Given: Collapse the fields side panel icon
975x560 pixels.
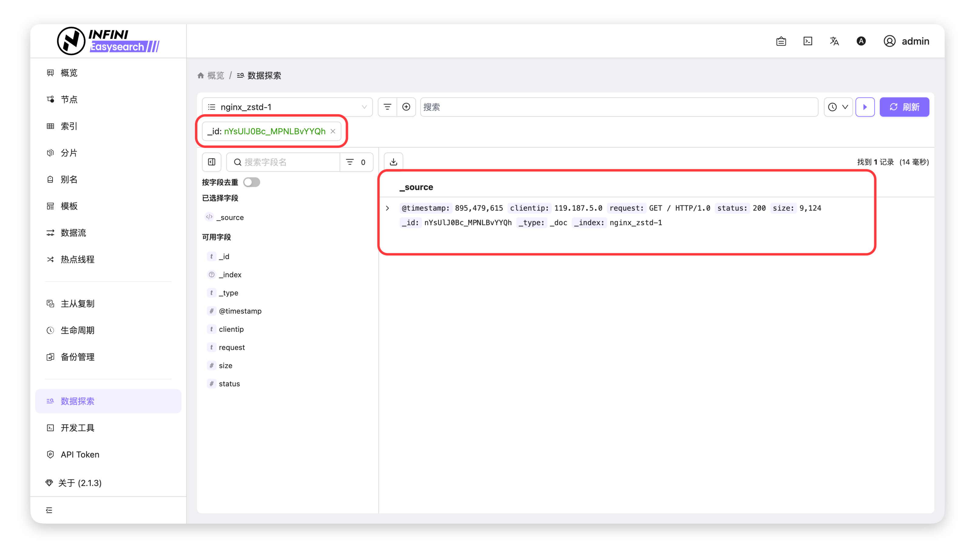Looking at the screenshot, I should tap(212, 162).
